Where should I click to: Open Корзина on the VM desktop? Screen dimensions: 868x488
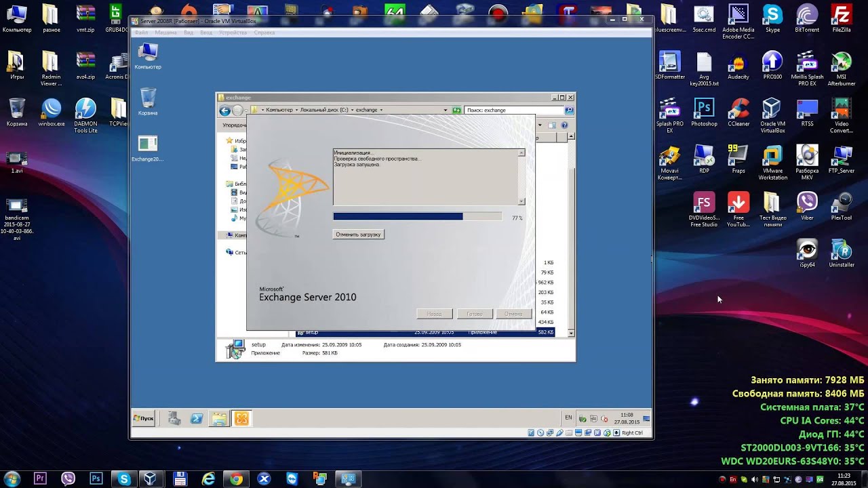coord(147,102)
